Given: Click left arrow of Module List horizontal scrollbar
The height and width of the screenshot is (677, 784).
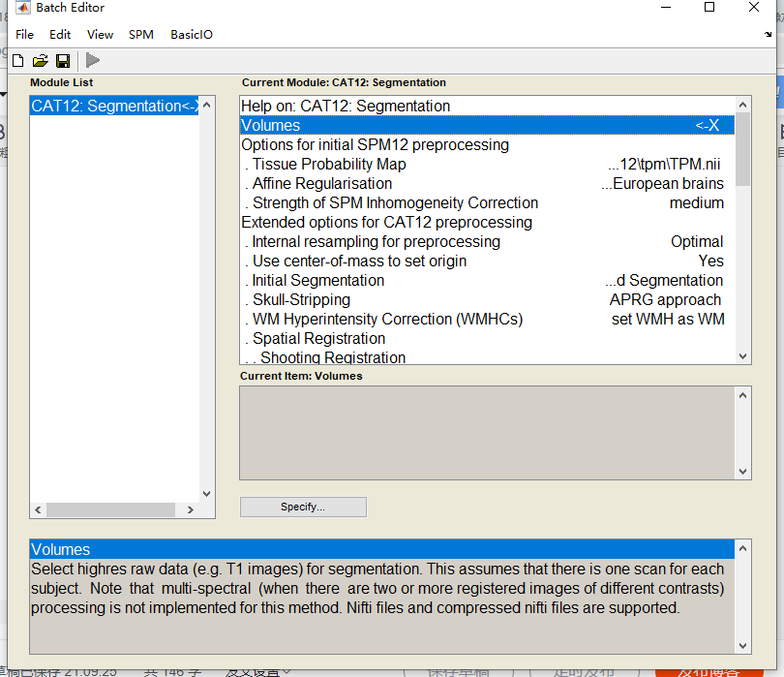Looking at the screenshot, I should (38, 509).
